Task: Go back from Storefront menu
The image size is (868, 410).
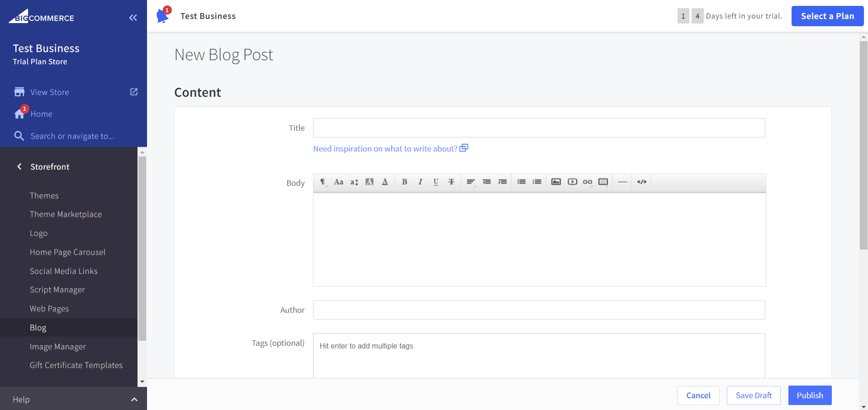Action: click(19, 167)
